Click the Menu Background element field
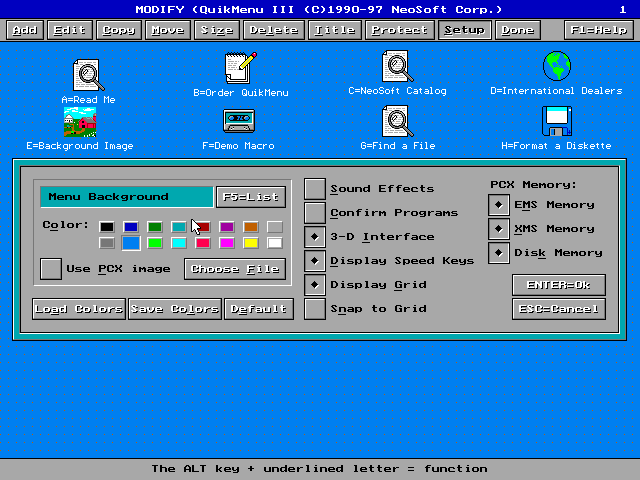This screenshot has height=480, width=640. [127, 197]
